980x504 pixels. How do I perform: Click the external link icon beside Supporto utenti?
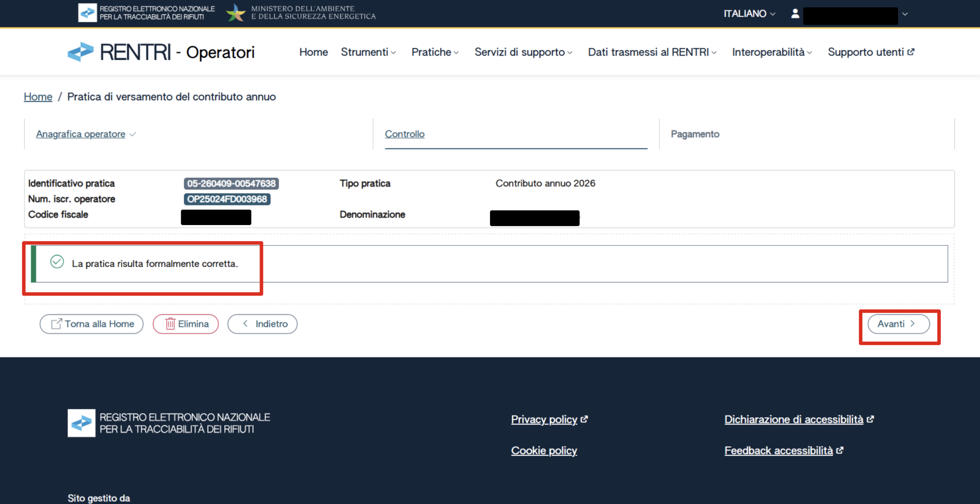(x=911, y=52)
